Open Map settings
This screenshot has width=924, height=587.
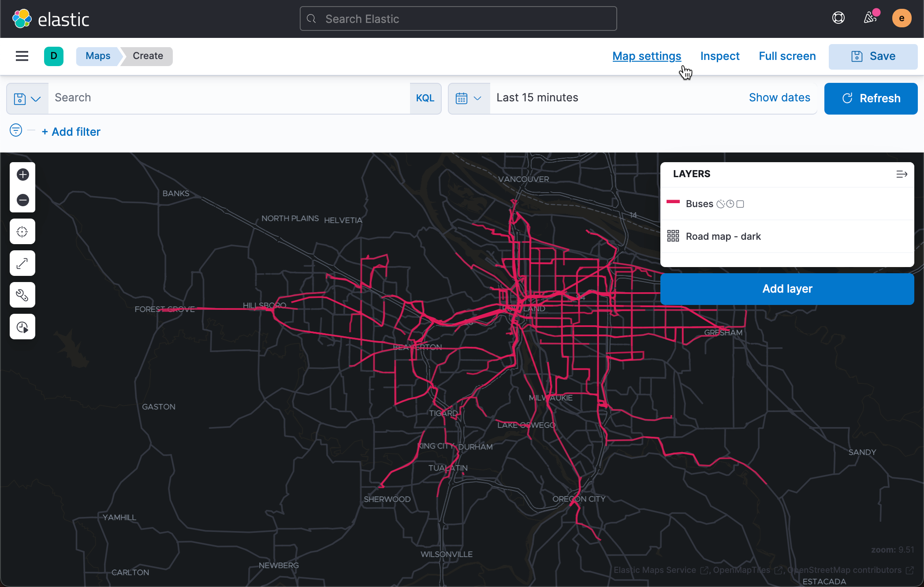[x=647, y=56]
